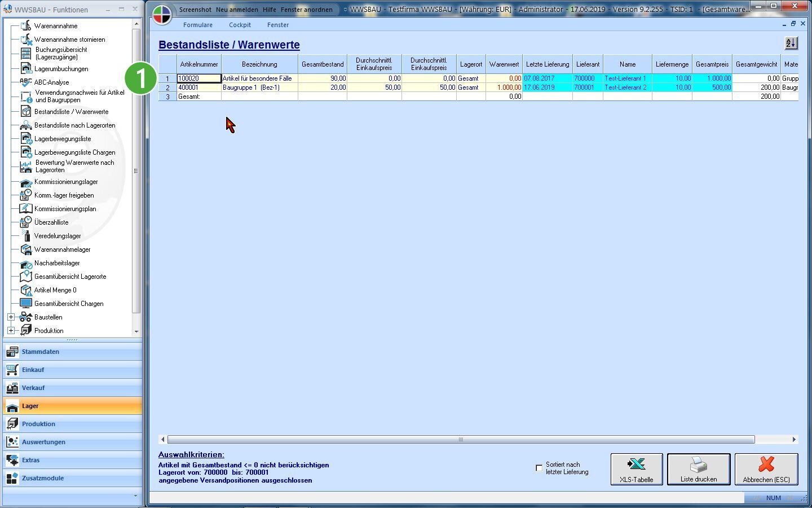Click the Buchungsübersicht (Lagerzugänge) icon
This screenshot has width=812, height=508.
[26, 53]
